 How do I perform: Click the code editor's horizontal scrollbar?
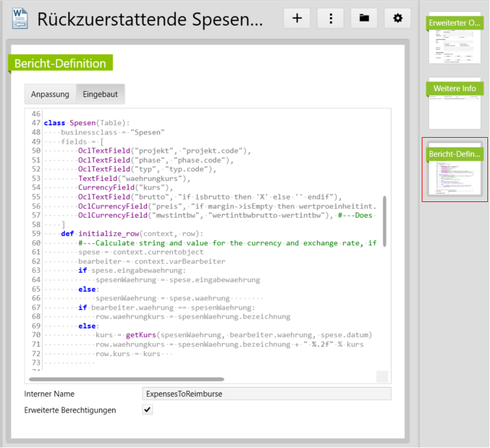[126, 379]
